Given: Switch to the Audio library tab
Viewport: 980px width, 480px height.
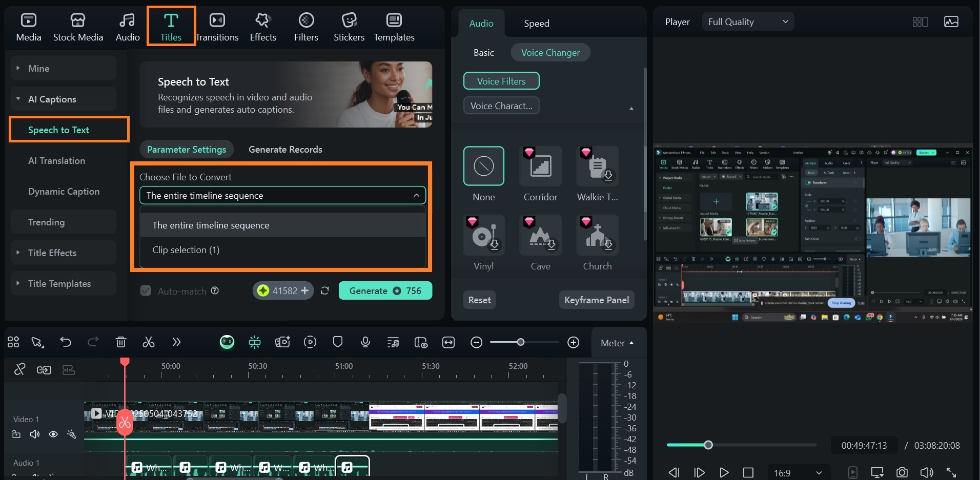Looking at the screenshot, I should [x=128, y=27].
